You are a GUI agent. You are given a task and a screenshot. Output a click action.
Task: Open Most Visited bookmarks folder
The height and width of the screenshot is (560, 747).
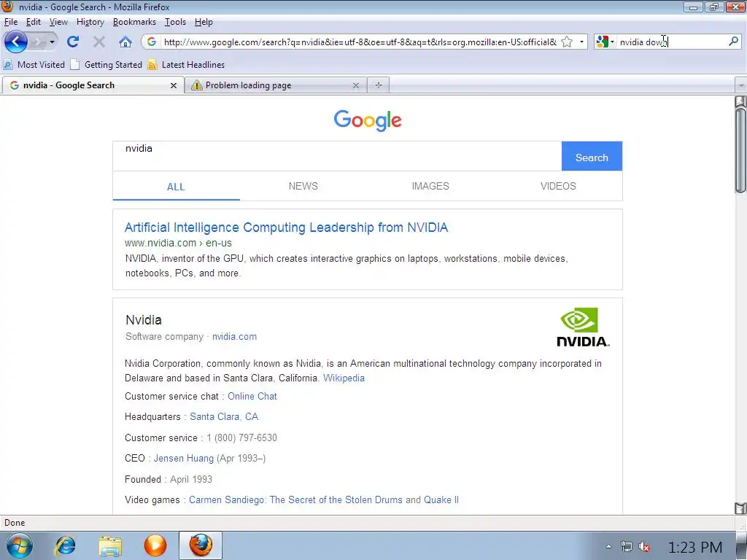coord(34,65)
